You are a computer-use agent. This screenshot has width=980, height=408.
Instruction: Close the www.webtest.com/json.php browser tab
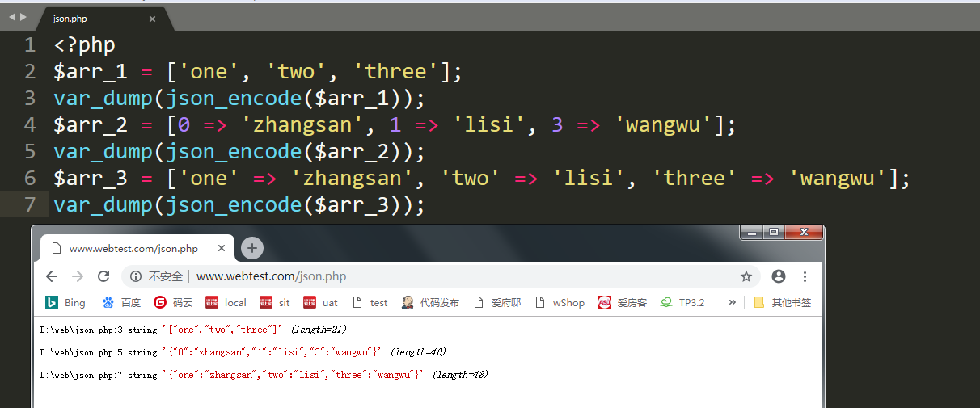coord(221,248)
